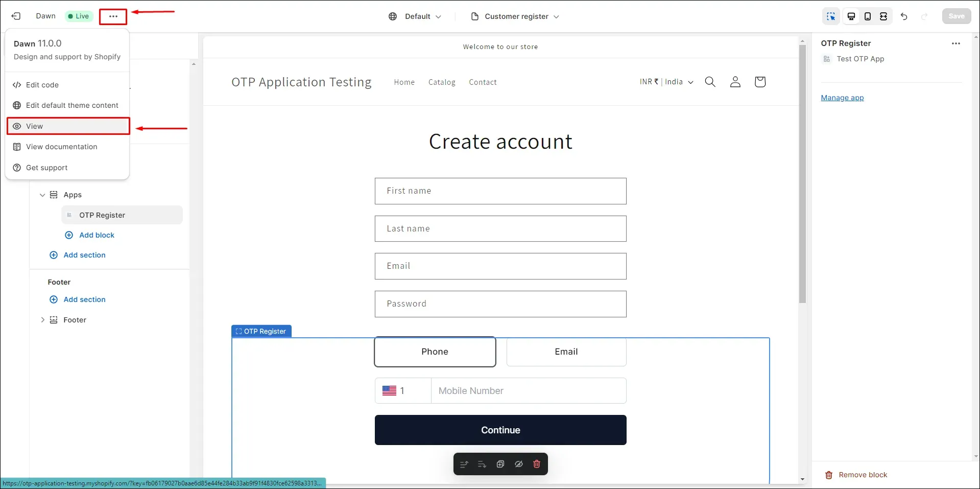
Task: Toggle the inspector selection tool
Action: click(831, 16)
